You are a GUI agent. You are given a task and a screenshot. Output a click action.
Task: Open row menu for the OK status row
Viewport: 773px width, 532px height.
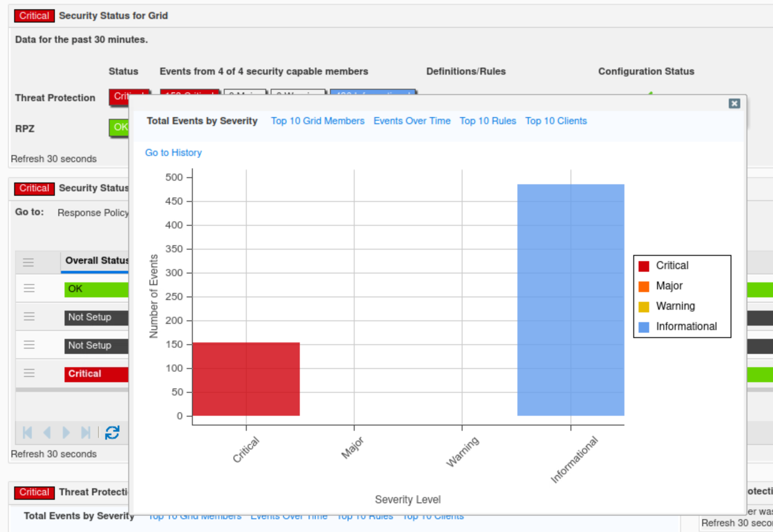point(29,289)
